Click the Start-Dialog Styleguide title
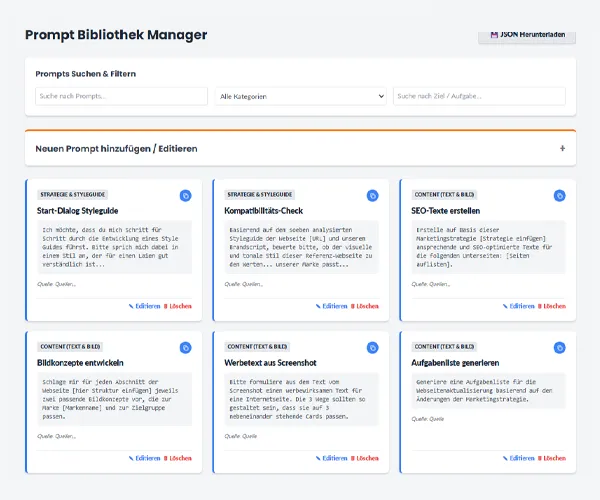This screenshot has width=600, height=500. pos(78,211)
